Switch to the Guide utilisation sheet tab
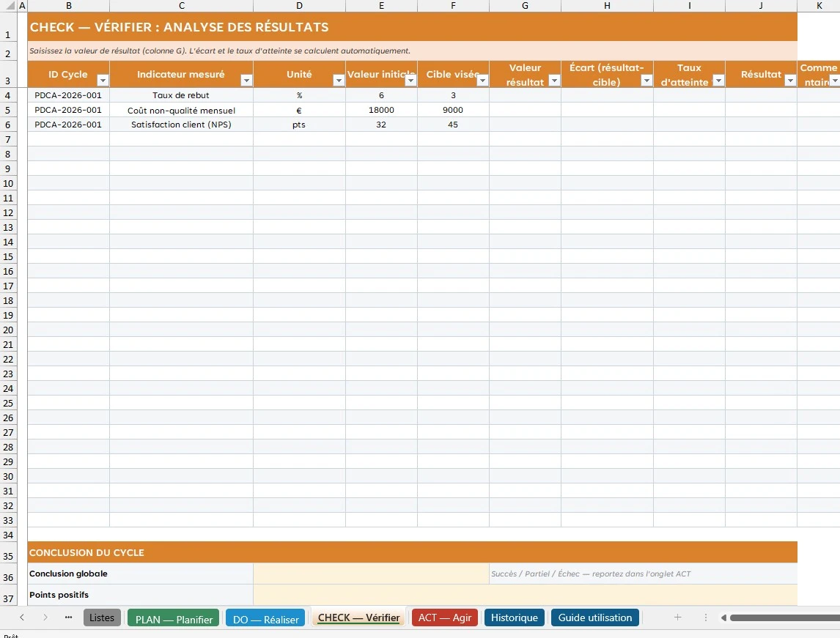Image resolution: width=840 pixels, height=638 pixels. point(594,617)
